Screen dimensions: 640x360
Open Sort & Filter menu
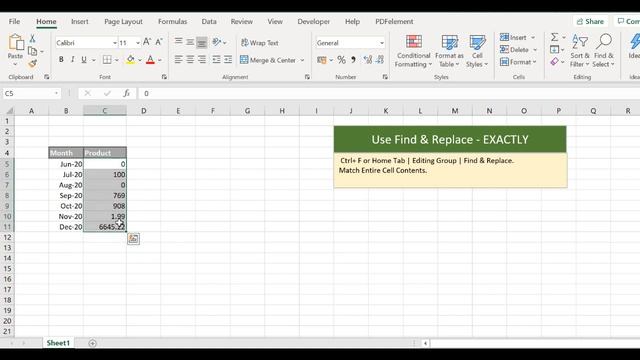(x=580, y=51)
